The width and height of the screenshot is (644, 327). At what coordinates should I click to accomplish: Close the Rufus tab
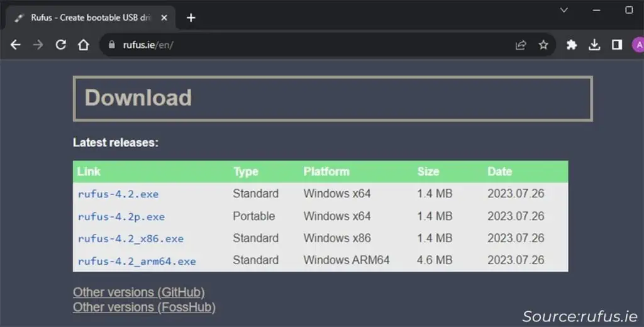click(x=164, y=18)
